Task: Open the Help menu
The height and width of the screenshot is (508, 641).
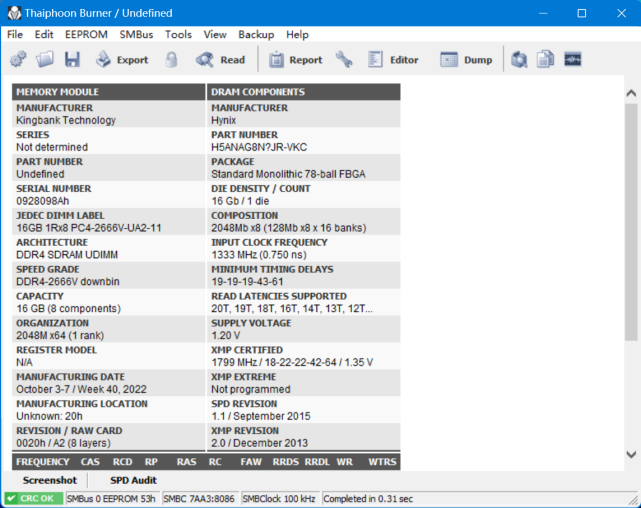Action: [297, 34]
